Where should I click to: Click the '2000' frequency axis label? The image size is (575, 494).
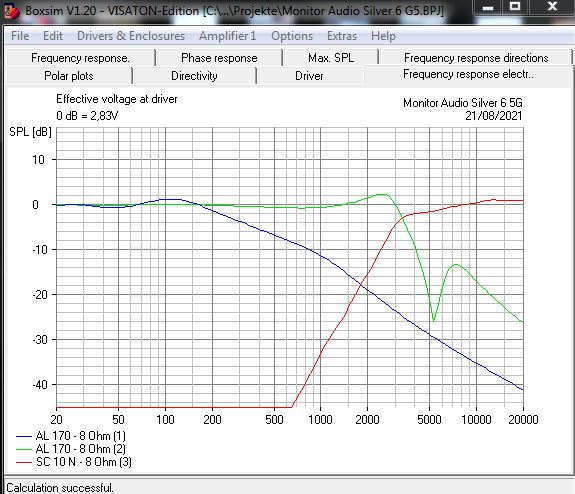[367, 420]
